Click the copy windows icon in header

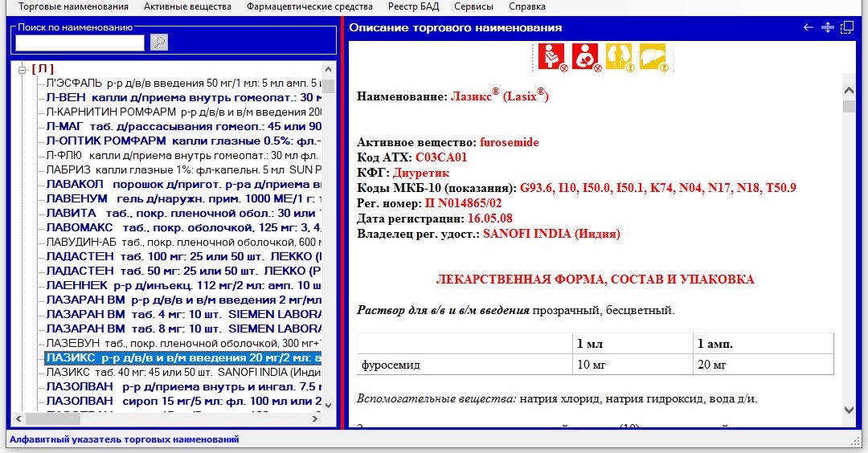pyautogui.click(x=847, y=27)
